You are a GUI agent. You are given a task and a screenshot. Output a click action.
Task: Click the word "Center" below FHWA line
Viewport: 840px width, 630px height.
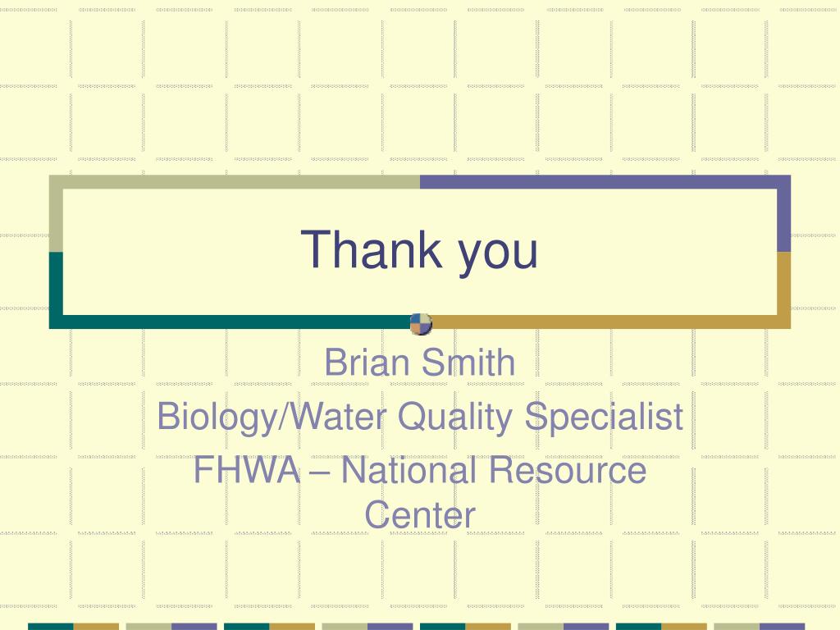coord(420,515)
